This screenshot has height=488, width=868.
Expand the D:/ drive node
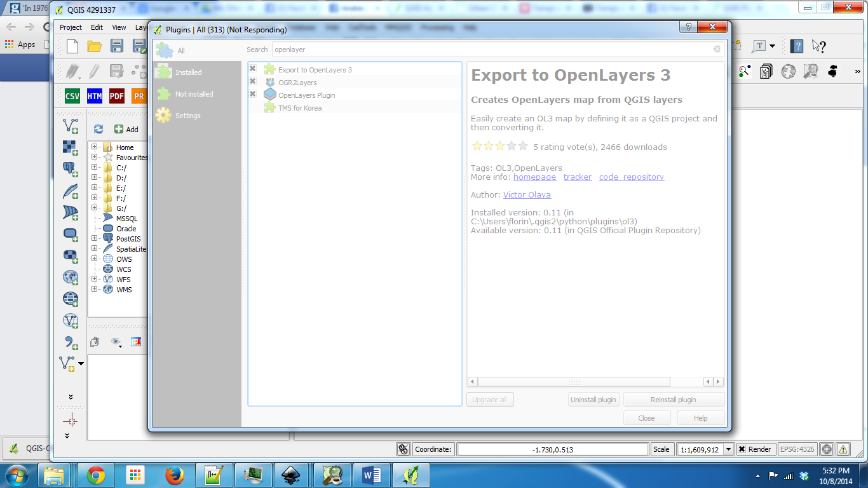(x=95, y=177)
